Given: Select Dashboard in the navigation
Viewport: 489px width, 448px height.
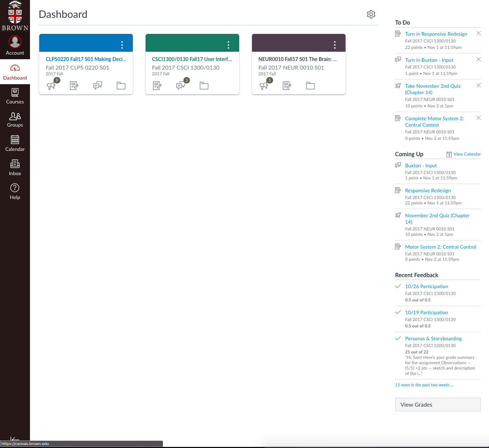Looking at the screenshot, I should click(x=15, y=71).
